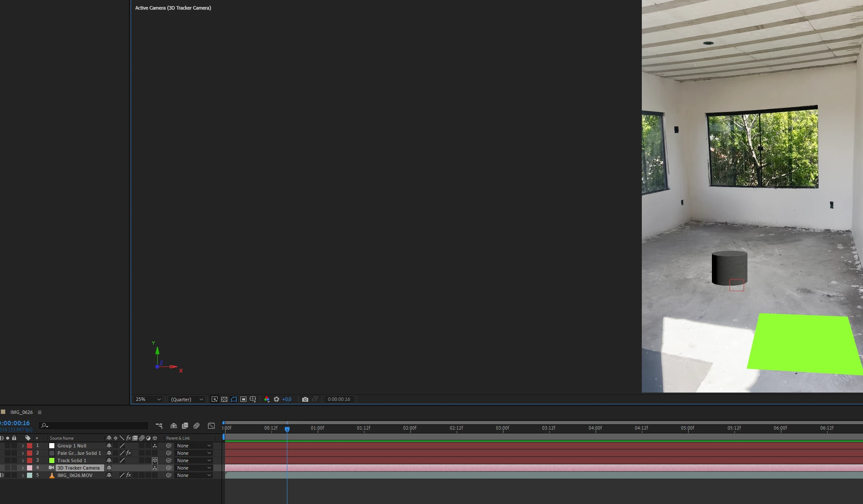Open Region of Interest button

click(243, 399)
